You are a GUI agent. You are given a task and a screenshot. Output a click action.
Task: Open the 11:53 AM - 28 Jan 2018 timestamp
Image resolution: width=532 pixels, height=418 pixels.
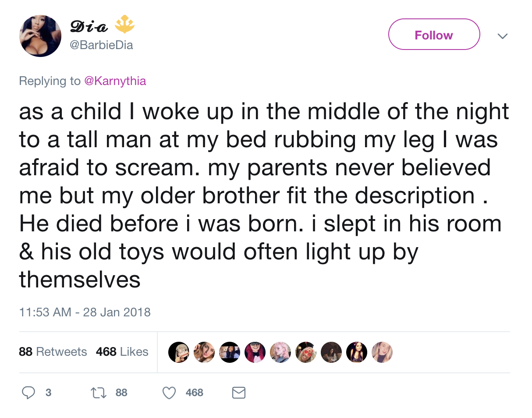[x=85, y=312]
